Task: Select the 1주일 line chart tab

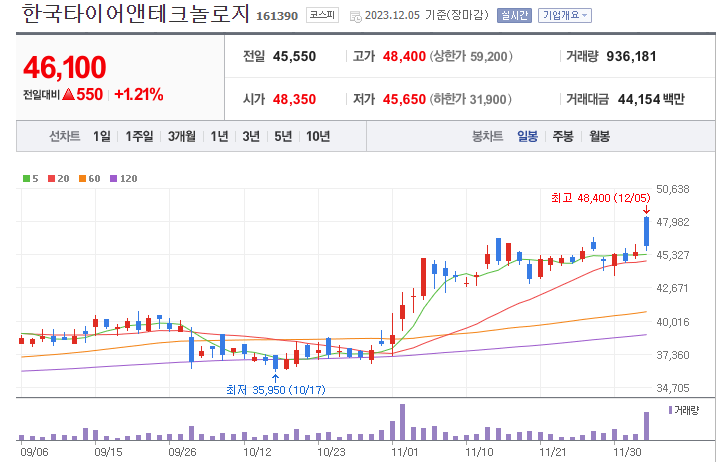Action: click(x=139, y=136)
